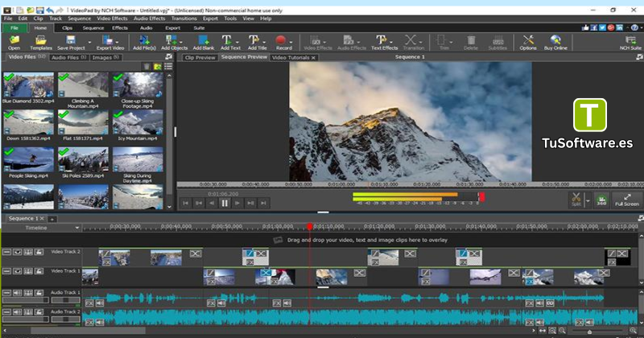The width and height of the screenshot is (644, 338).
Task: Click quick-access Undo arrow
Action: [x=50, y=10]
